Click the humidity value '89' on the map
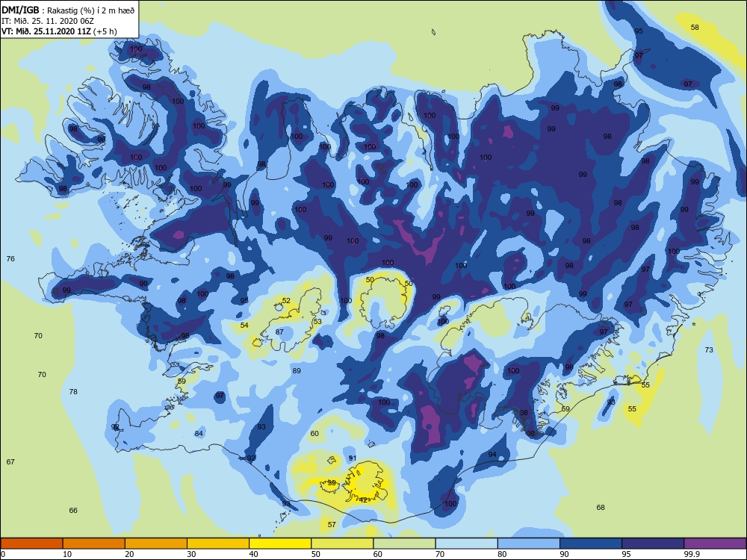This screenshot has width=747, height=560. [297, 370]
